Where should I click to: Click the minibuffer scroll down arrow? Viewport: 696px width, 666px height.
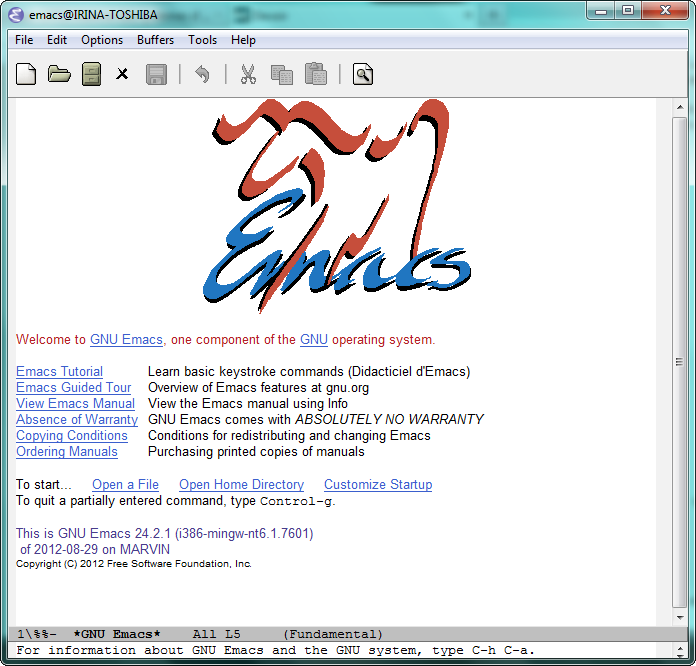point(680,655)
